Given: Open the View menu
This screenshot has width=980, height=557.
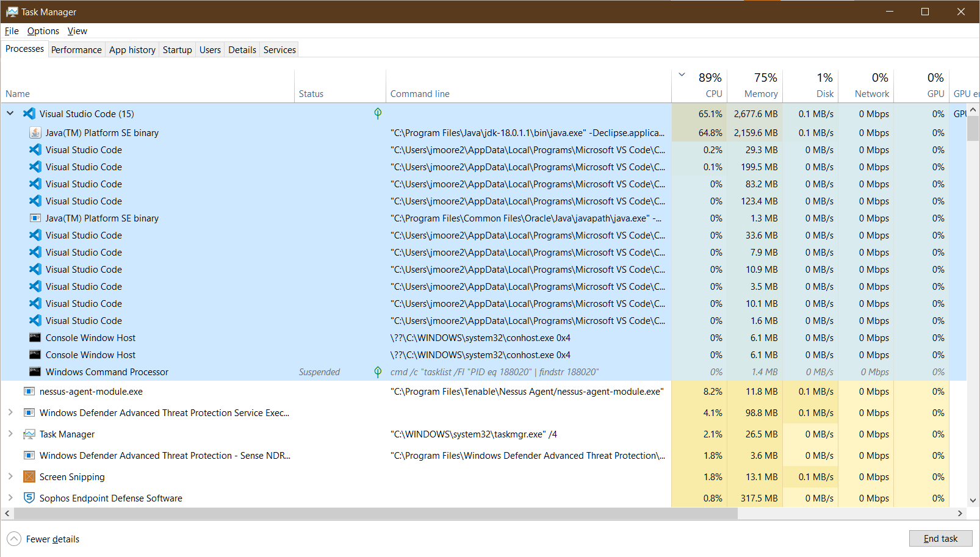Looking at the screenshot, I should point(77,31).
